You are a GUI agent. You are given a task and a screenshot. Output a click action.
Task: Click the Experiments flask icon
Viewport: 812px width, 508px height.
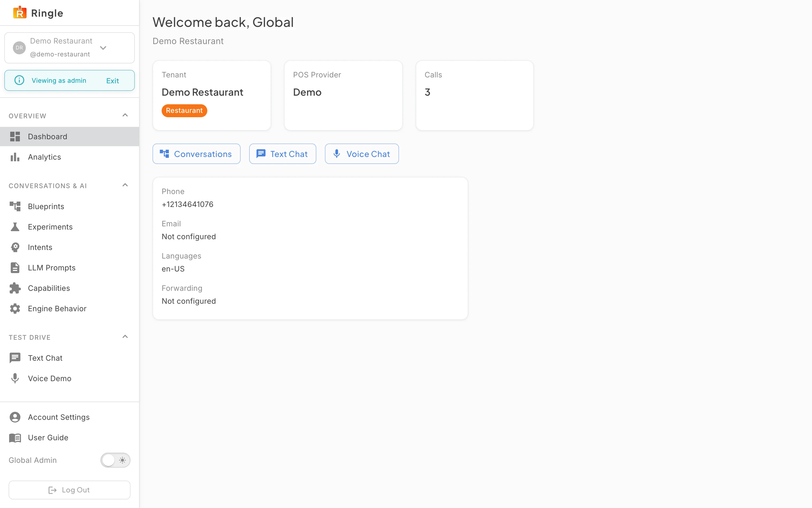[x=15, y=227]
